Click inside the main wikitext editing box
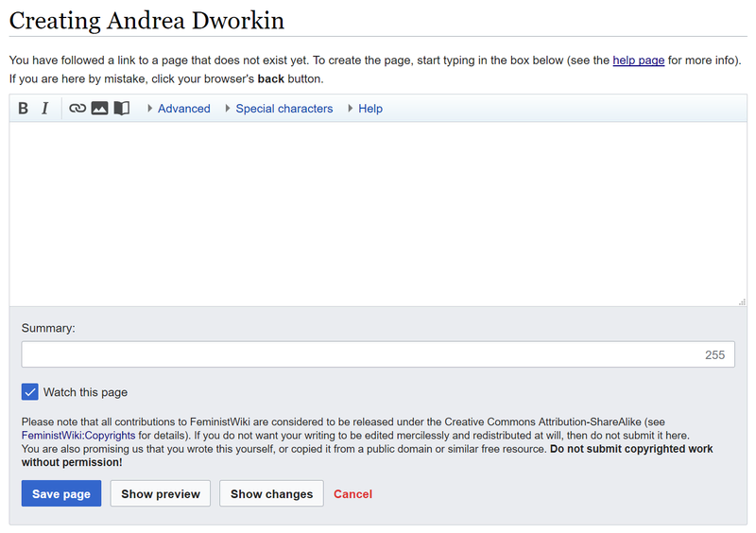This screenshot has width=756, height=533. click(x=378, y=215)
